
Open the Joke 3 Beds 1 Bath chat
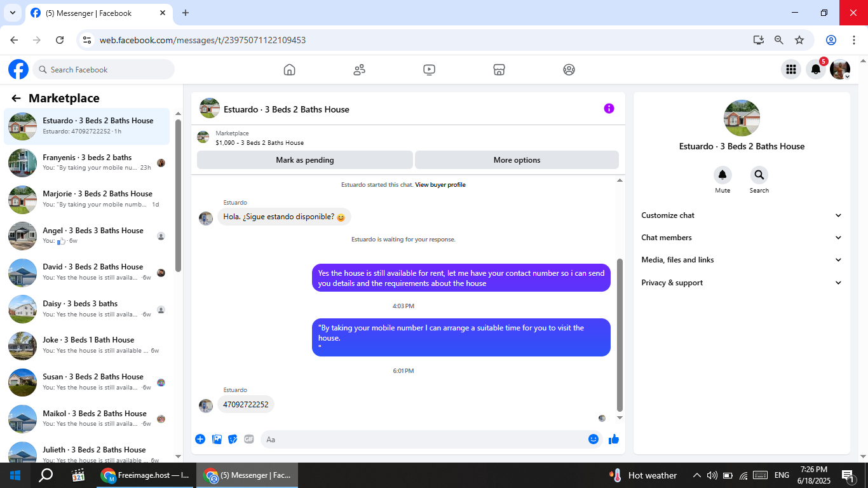click(87, 345)
